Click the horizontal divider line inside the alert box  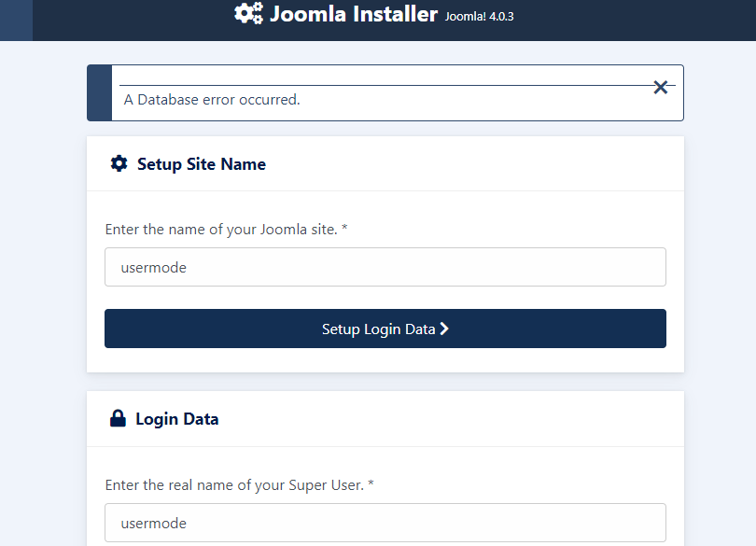(x=398, y=85)
